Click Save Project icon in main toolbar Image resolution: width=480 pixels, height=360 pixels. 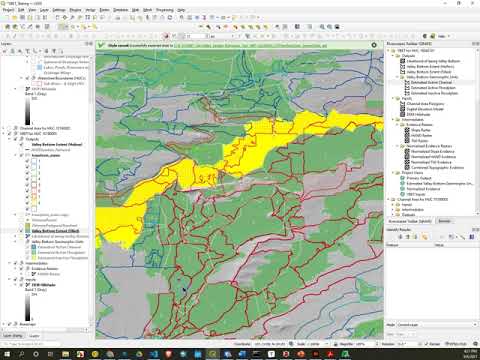tap(22, 17)
